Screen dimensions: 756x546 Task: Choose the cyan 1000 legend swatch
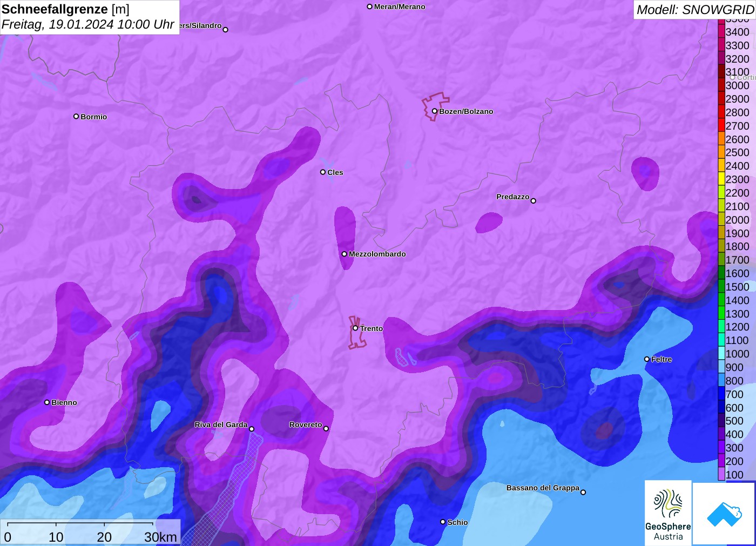721,354
